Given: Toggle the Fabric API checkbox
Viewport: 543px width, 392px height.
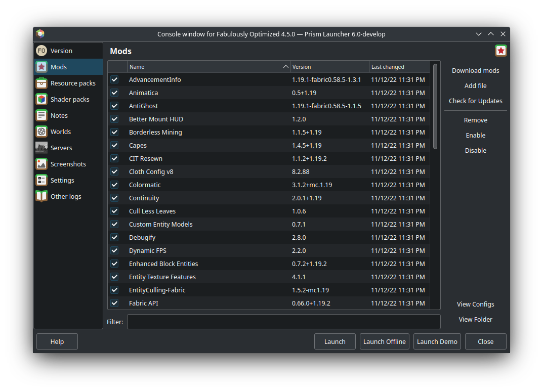Looking at the screenshot, I should pyautogui.click(x=115, y=303).
